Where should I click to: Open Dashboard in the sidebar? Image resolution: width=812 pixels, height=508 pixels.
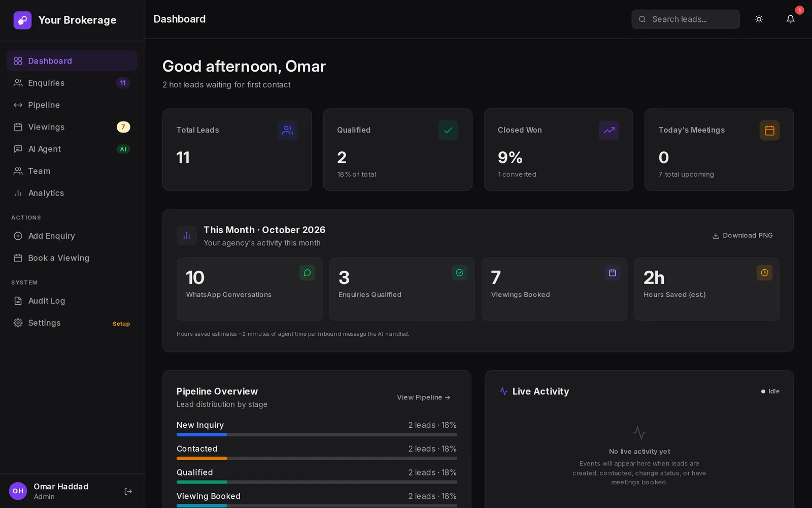tap(72, 61)
